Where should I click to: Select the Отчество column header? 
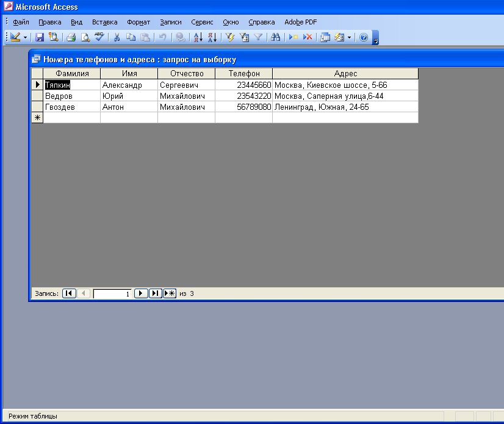point(187,74)
